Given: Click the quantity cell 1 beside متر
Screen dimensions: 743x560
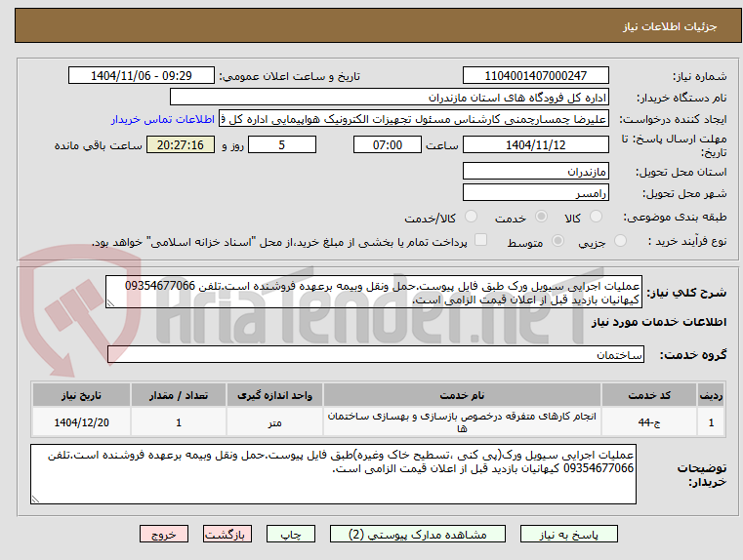Looking at the screenshot, I should pyautogui.click(x=179, y=422).
